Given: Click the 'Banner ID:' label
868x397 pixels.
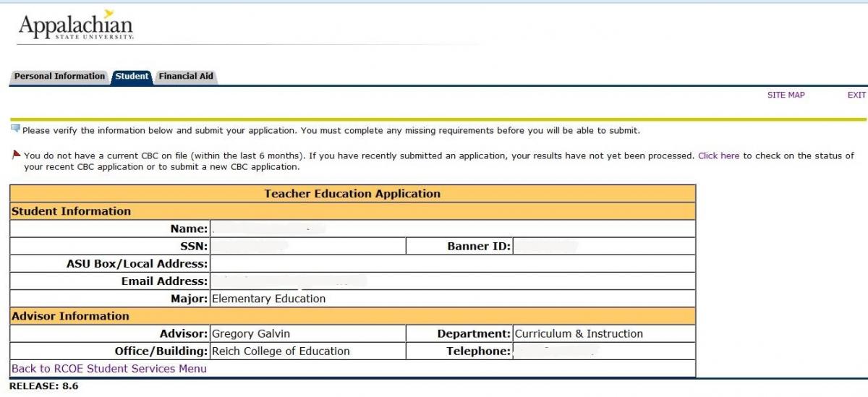Looking at the screenshot, I should click(x=479, y=247).
